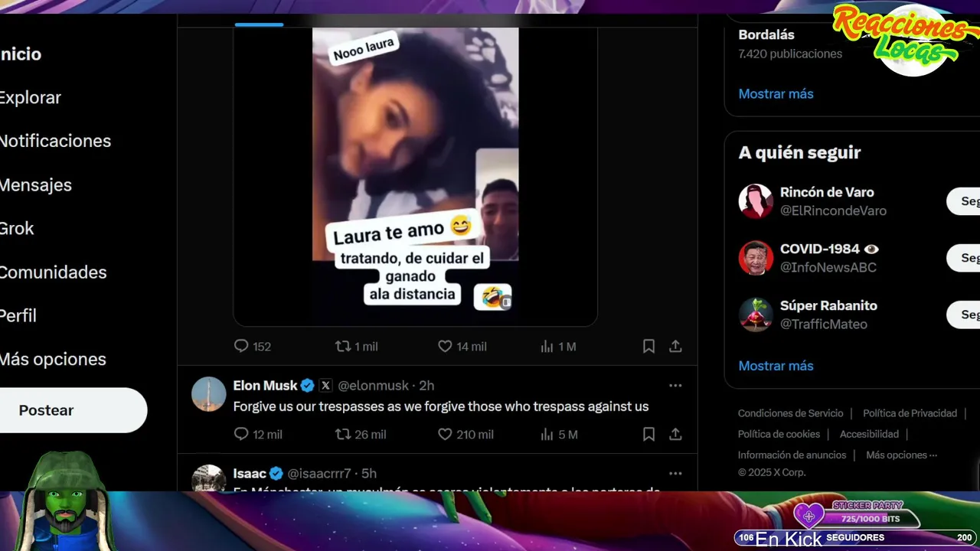Expand footer Más opciones menu
980x551 pixels.
tap(901, 455)
